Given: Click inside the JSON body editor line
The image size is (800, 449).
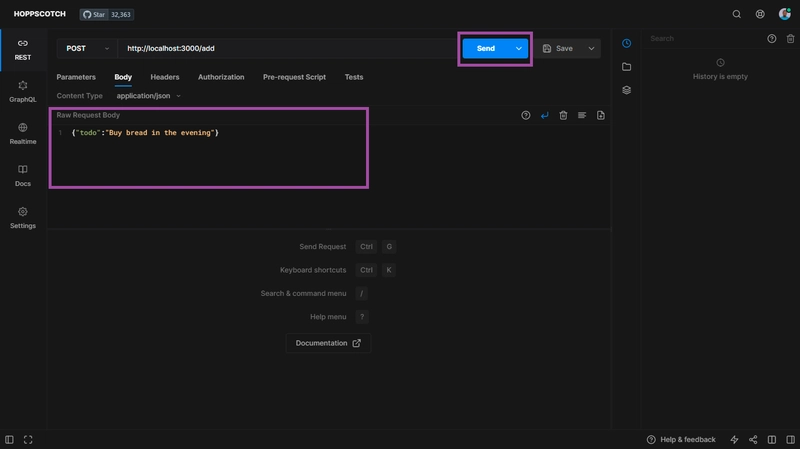Looking at the screenshot, I should point(145,133).
